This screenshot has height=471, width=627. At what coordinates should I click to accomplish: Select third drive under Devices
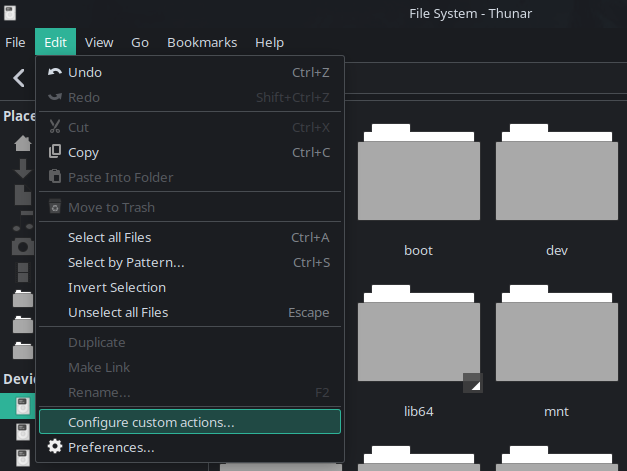23,458
